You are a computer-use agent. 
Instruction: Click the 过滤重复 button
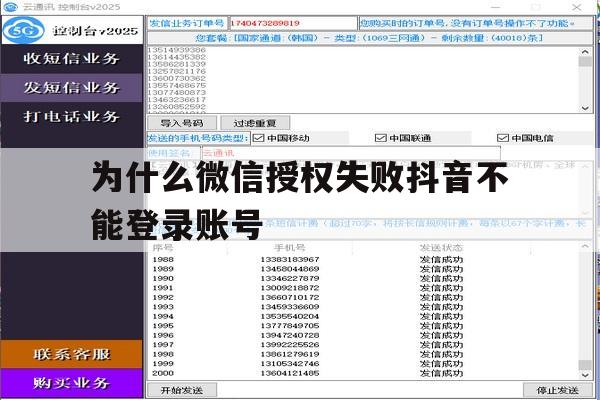tap(255, 123)
